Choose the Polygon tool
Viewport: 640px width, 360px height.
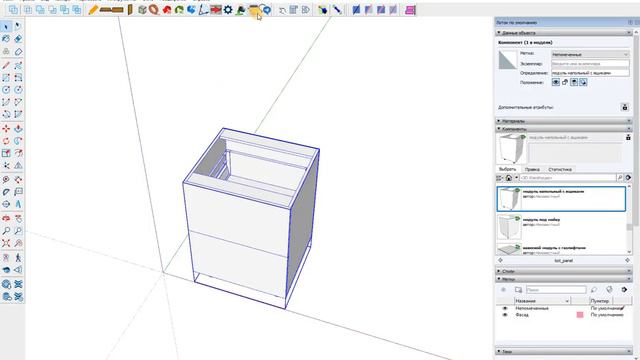[18, 90]
